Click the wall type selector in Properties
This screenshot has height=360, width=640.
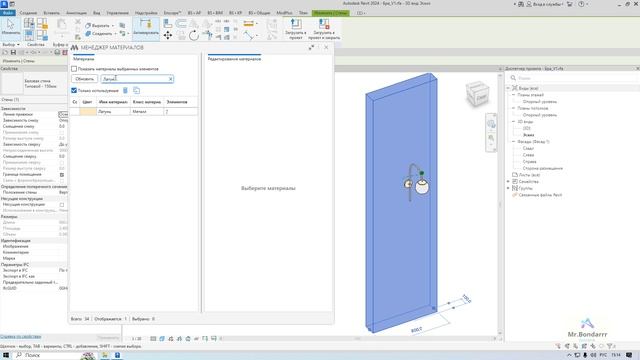34,84
